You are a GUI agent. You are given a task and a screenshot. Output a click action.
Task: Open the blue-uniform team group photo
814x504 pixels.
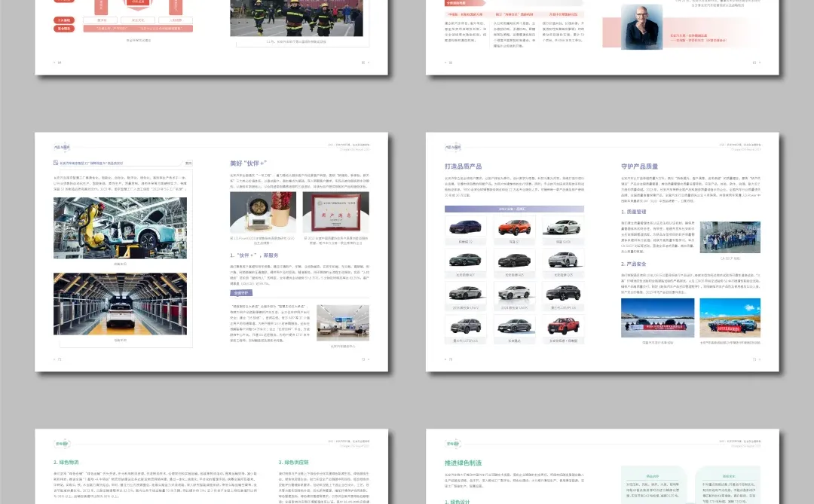tap(730, 237)
